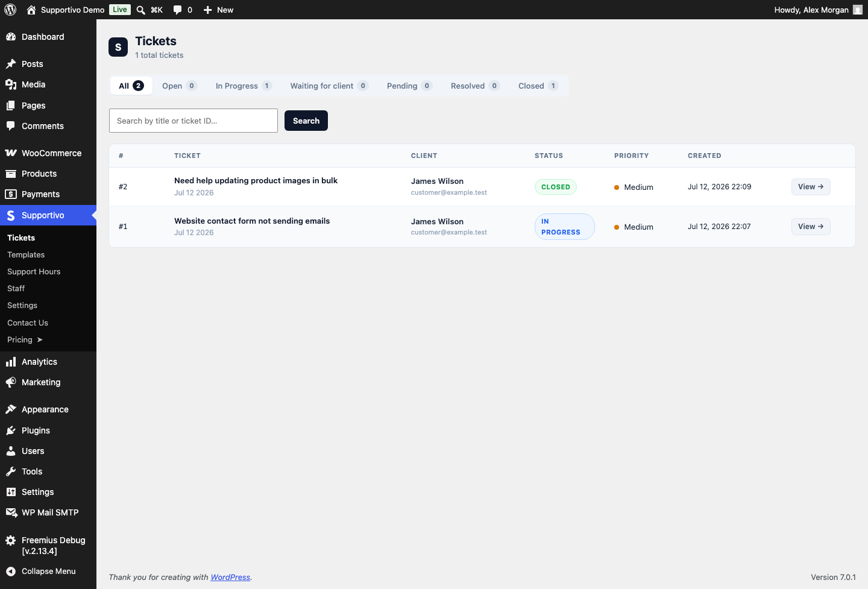Click the Users person icon

[11, 451]
